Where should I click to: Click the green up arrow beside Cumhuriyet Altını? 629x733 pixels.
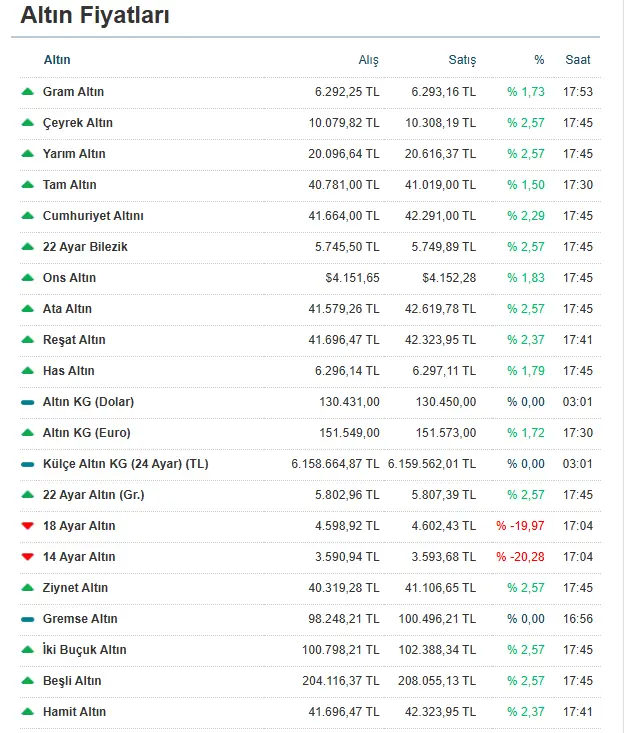click(28, 216)
